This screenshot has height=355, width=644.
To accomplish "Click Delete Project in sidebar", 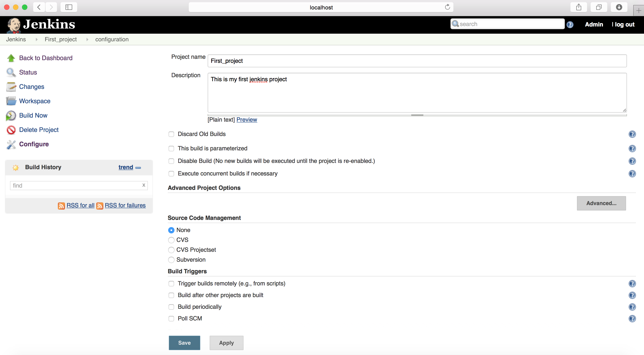I will coord(39,130).
